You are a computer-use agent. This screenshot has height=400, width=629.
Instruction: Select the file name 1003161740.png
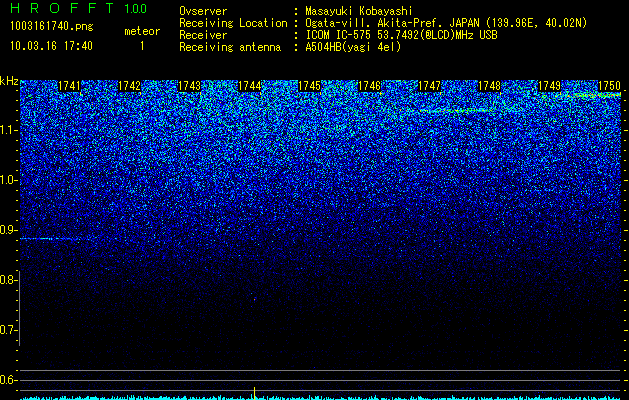click(x=52, y=27)
